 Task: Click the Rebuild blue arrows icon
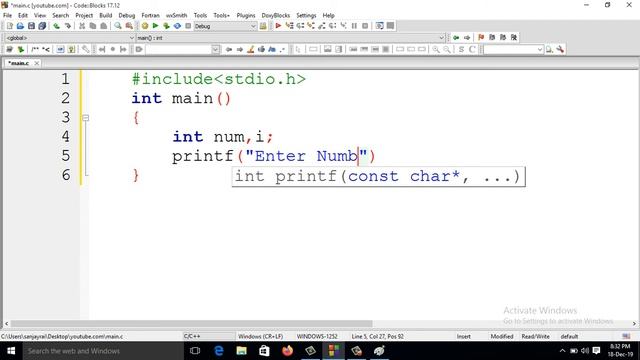(x=177, y=26)
